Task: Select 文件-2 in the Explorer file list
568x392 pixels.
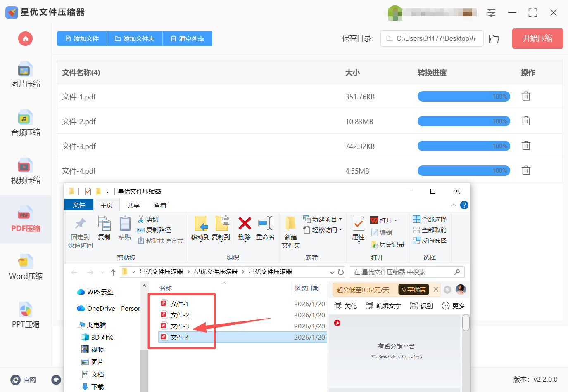Action: [180, 315]
